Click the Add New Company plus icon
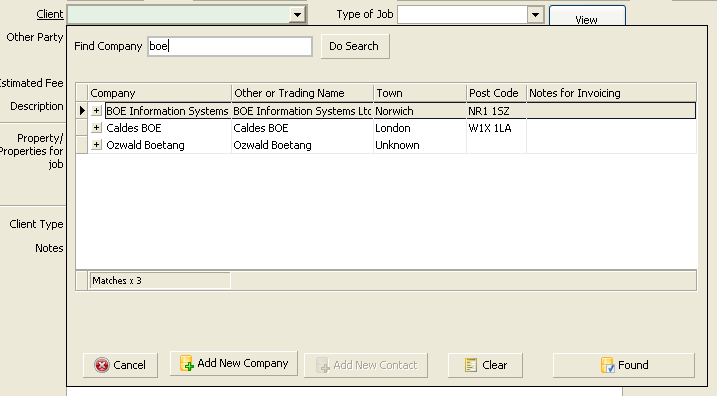The height and width of the screenshot is (396, 717). [x=186, y=363]
